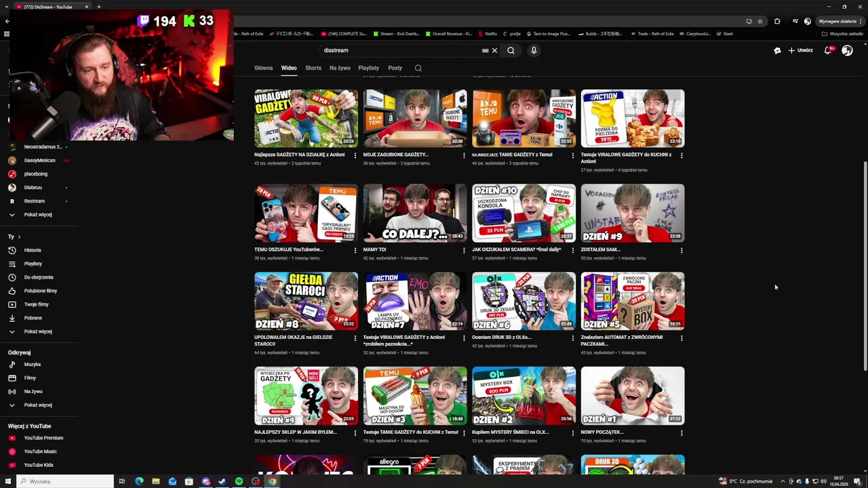Open YouTube Music link
Image resolution: width=868 pixels, height=488 pixels.
pyautogui.click(x=41, y=451)
